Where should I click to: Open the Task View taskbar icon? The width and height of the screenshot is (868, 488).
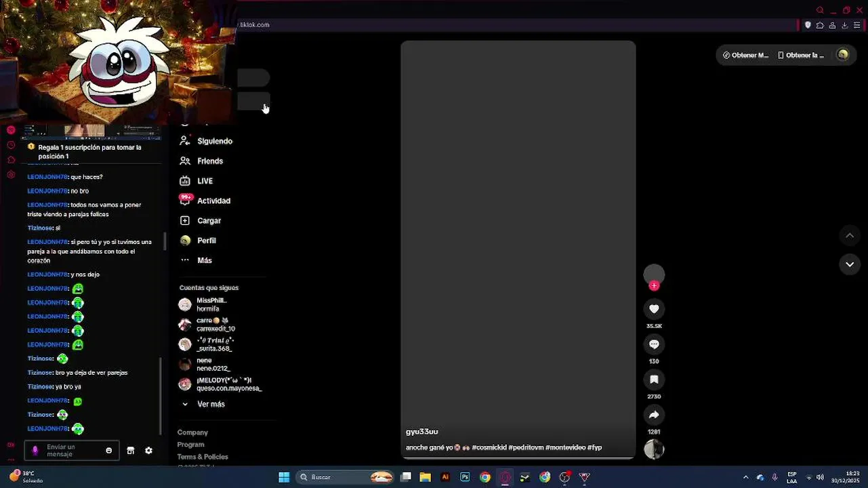(x=406, y=477)
